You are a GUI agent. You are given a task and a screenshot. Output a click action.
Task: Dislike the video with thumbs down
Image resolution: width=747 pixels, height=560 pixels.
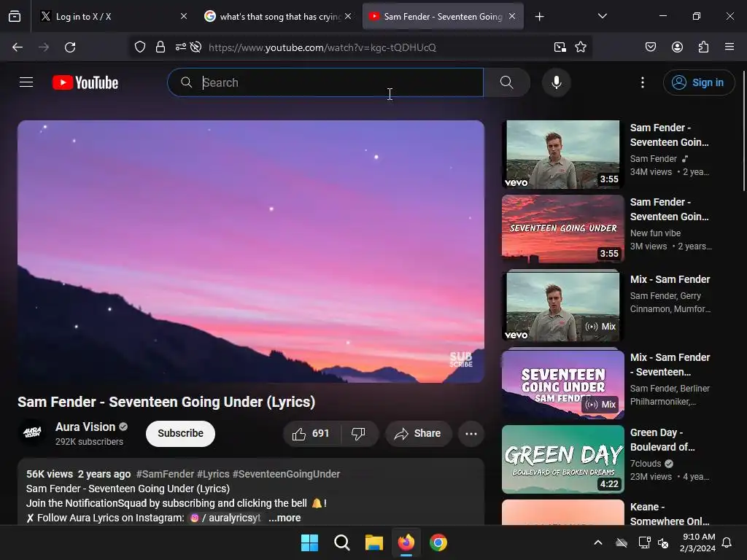pos(358,433)
